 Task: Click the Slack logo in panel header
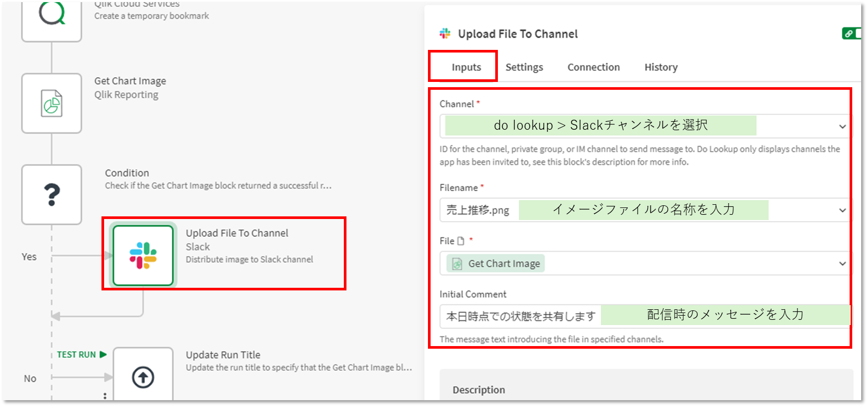[445, 34]
